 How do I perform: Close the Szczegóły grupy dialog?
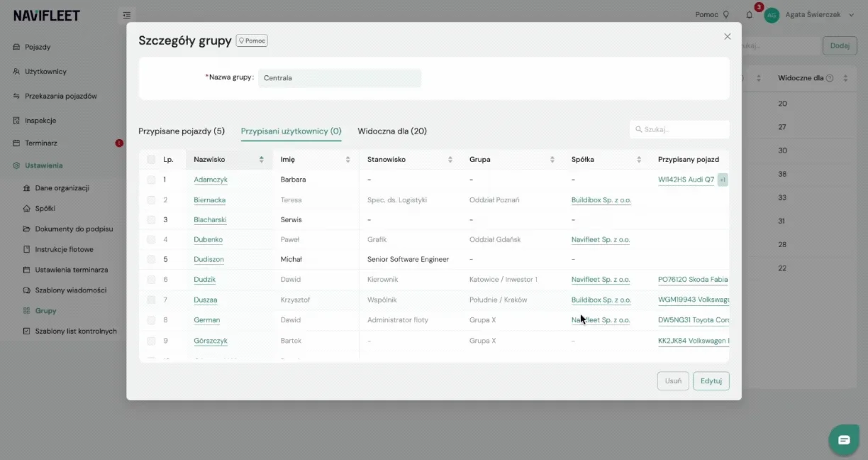727,36
